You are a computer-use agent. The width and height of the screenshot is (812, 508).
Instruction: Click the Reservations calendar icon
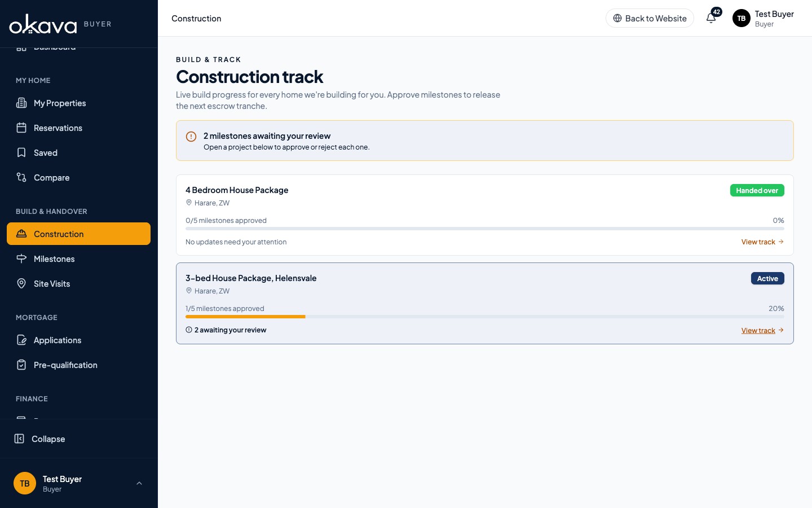click(21, 128)
